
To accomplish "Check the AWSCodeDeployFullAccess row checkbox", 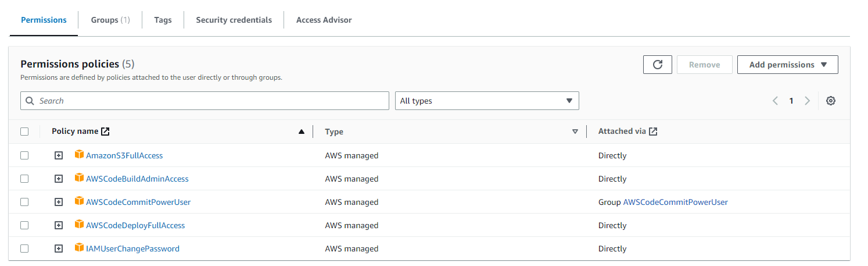I will [24, 225].
